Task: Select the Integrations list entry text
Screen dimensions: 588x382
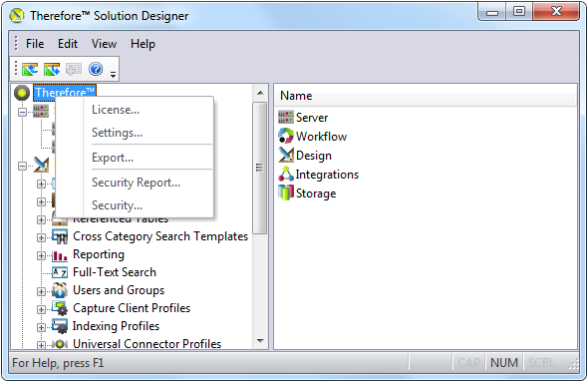Action: [x=327, y=175]
